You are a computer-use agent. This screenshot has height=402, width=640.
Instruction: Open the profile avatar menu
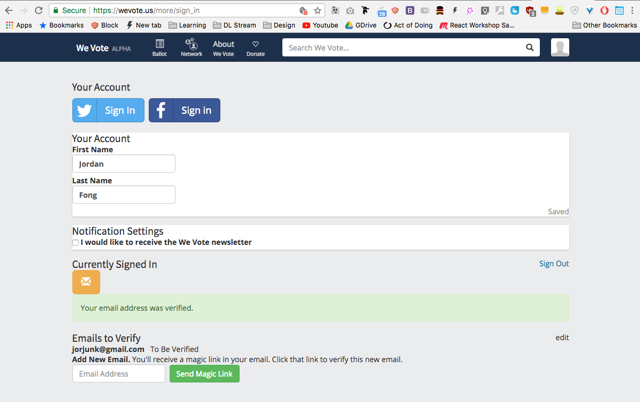click(x=560, y=47)
